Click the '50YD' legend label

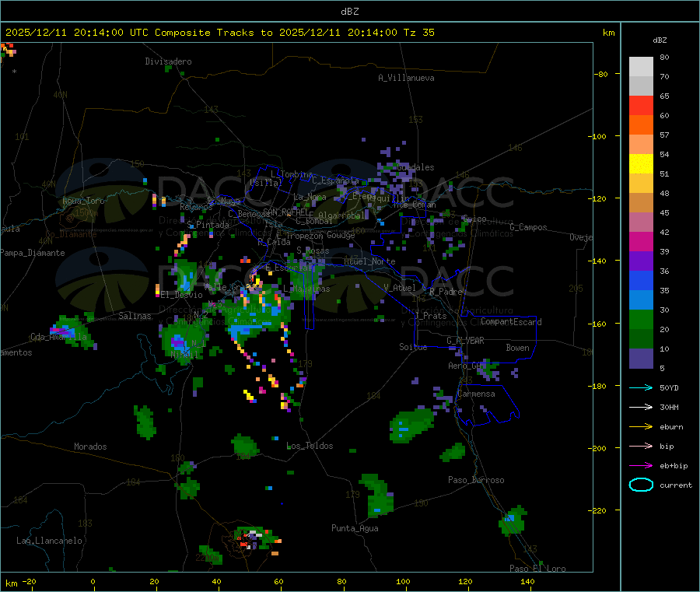669,387
